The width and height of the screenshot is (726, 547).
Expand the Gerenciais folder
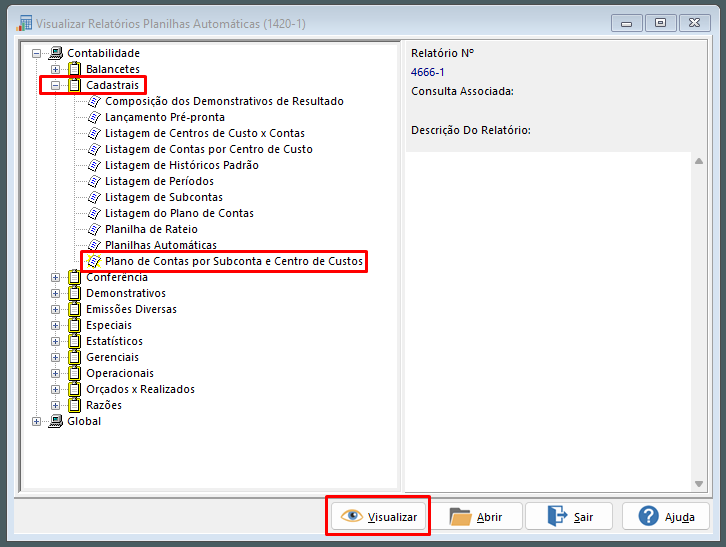click(55, 358)
